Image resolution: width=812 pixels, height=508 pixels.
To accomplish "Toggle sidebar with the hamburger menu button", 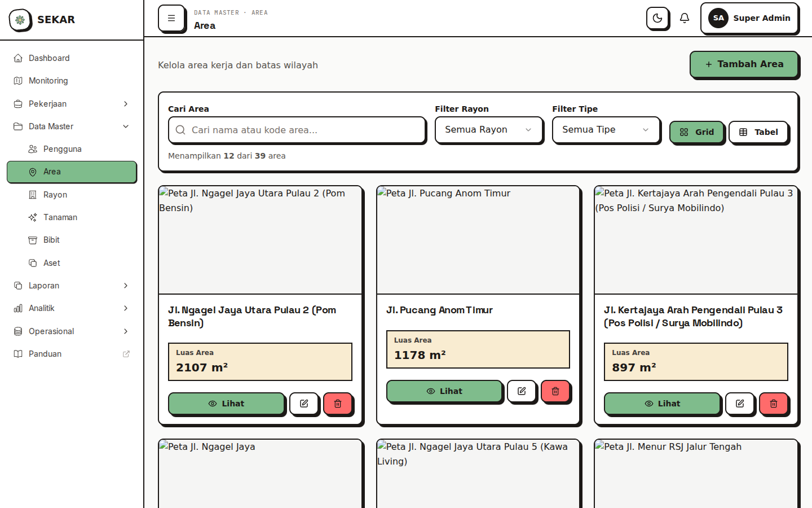I will click(x=171, y=18).
